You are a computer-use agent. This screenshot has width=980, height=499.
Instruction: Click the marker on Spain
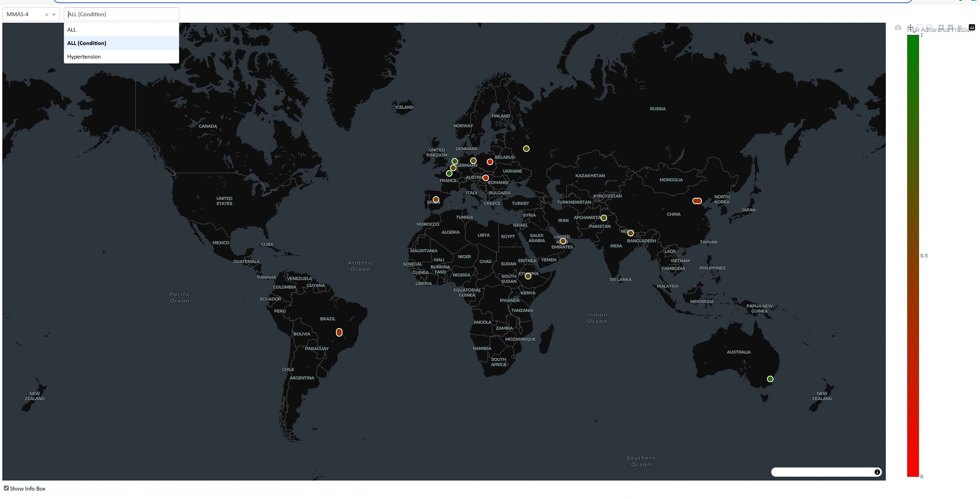tap(436, 199)
